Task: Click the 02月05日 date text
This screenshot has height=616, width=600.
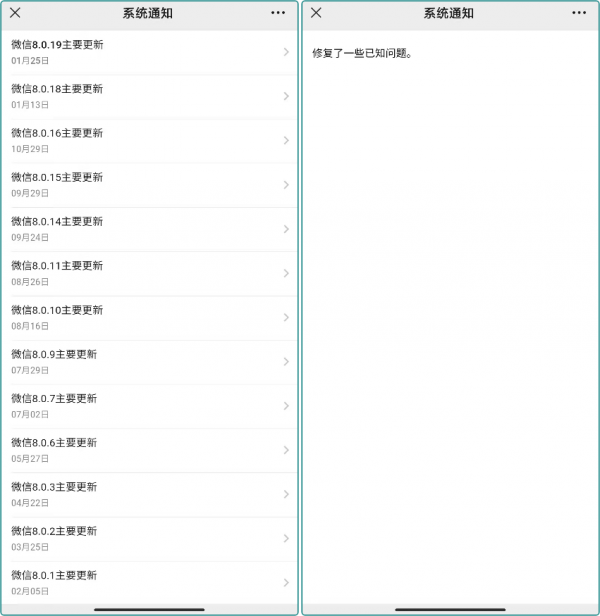Action: pyautogui.click(x=30, y=591)
